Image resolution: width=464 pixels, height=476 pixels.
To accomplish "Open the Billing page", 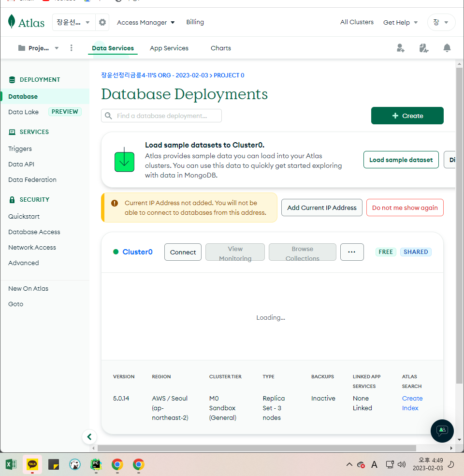I will (x=195, y=22).
